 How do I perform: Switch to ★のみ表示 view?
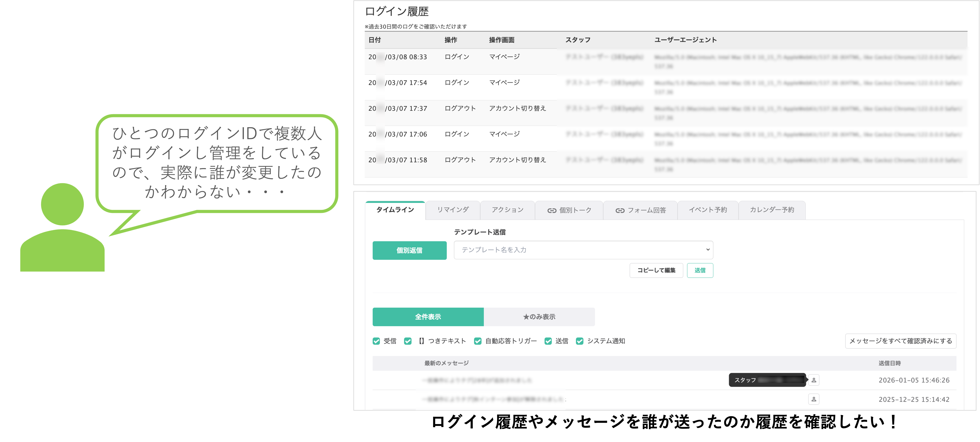(539, 317)
